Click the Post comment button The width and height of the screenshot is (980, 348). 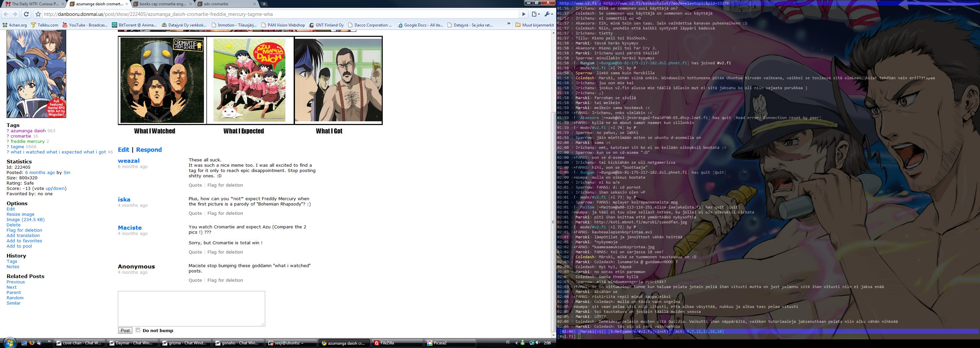pyautogui.click(x=125, y=330)
